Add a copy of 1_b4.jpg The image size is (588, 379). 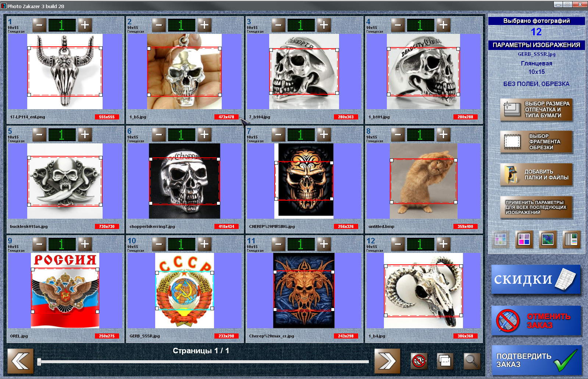(x=443, y=244)
